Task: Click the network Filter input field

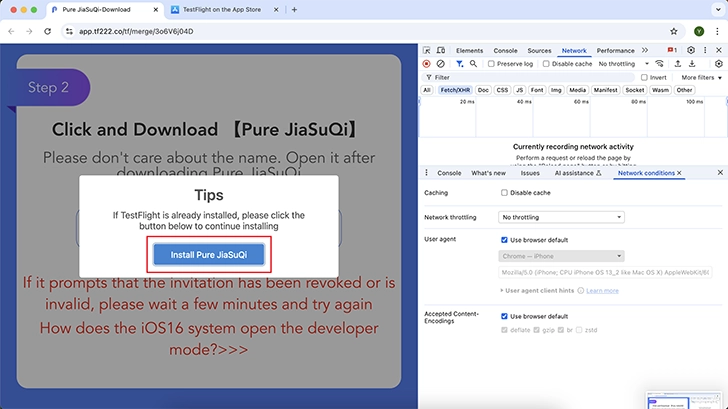Action: tap(528, 78)
